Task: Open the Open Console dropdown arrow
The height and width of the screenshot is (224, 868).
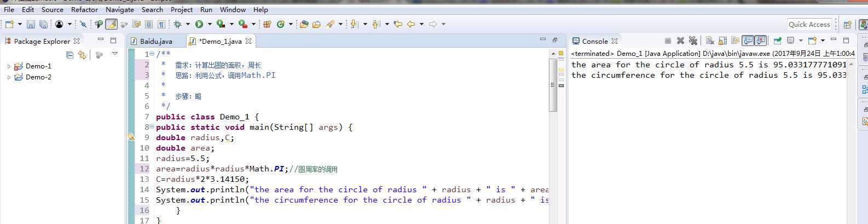Action: coord(823,41)
